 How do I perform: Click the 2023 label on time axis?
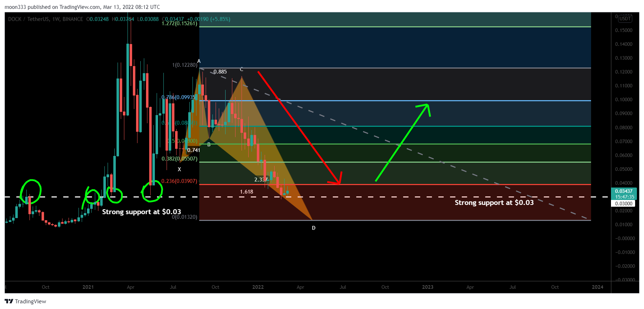pos(428,287)
